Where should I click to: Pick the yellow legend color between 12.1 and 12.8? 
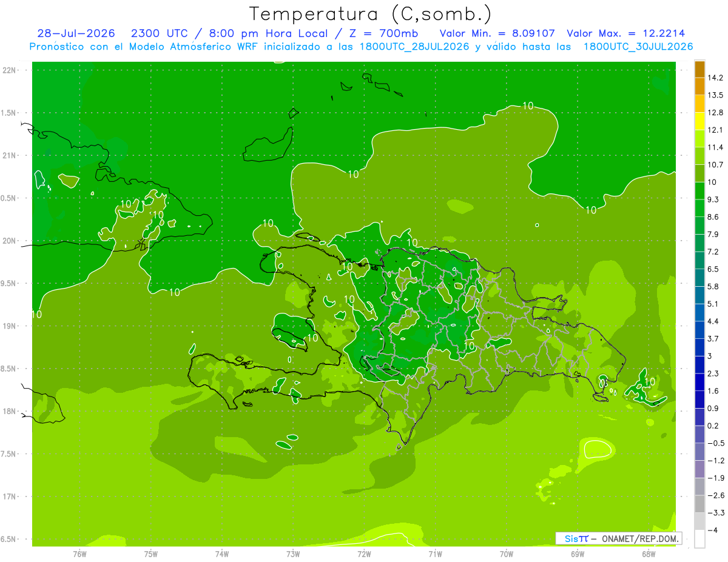coord(699,121)
